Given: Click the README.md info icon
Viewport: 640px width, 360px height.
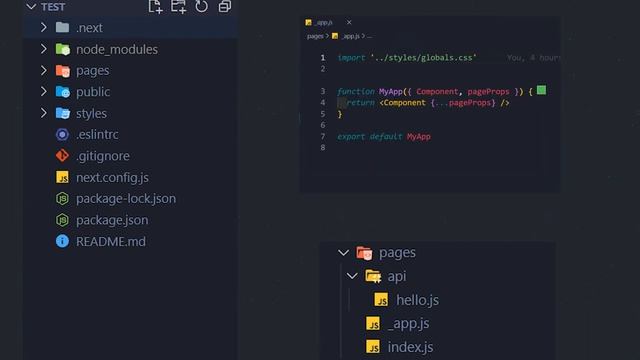Looking at the screenshot, I should coord(62,241).
